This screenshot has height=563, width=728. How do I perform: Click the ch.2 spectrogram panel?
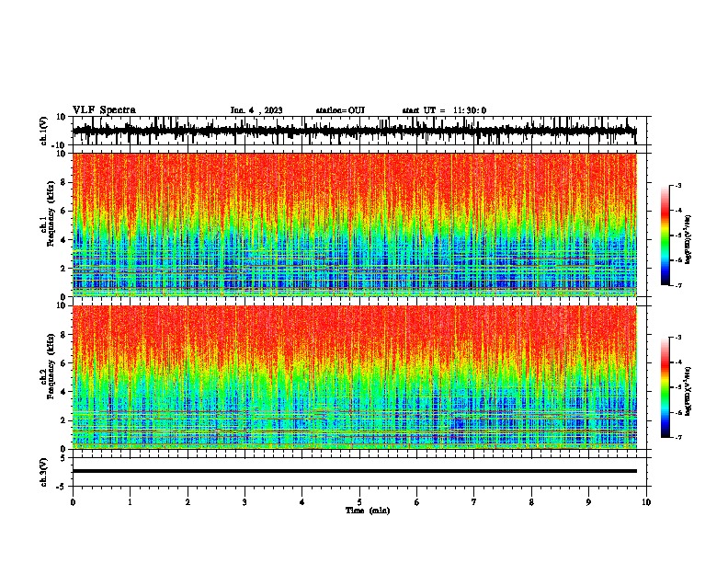pos(354,377)
